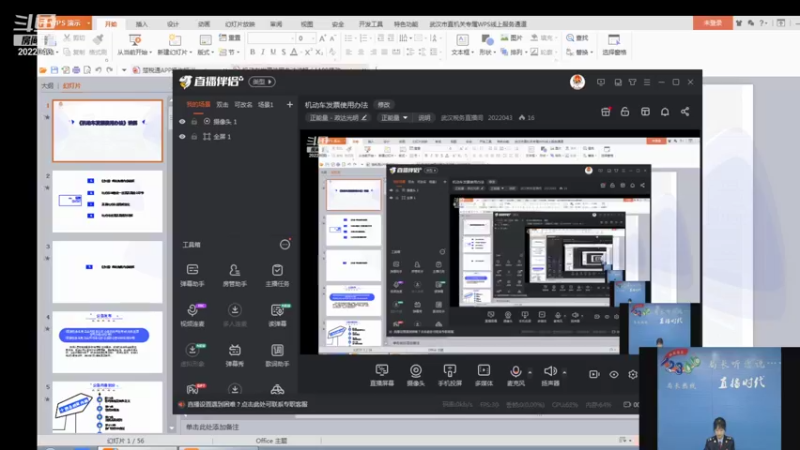Open the 主播任务 tool
This screenshot has width=800, height=450.
coord(277,274)
